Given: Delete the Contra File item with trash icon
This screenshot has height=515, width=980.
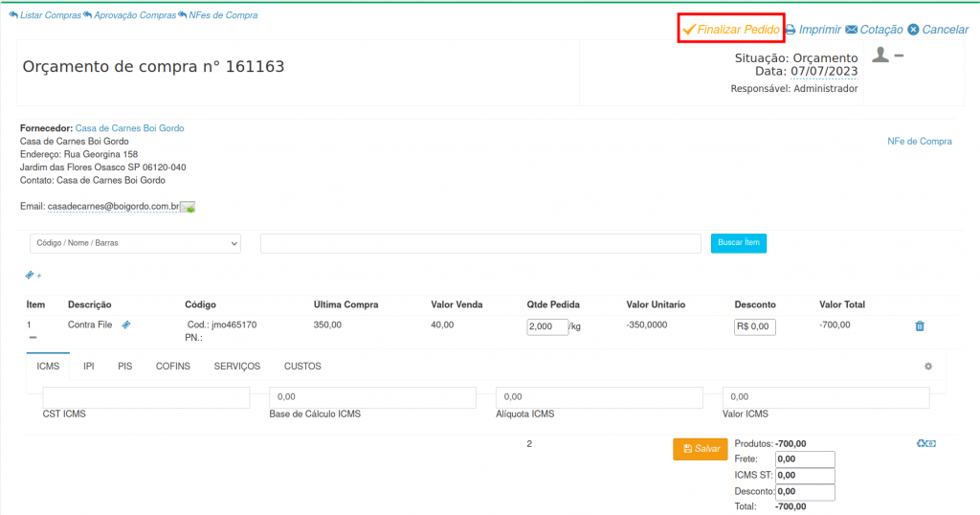Looking at the screenshot, I should click(x=920, y=326).
